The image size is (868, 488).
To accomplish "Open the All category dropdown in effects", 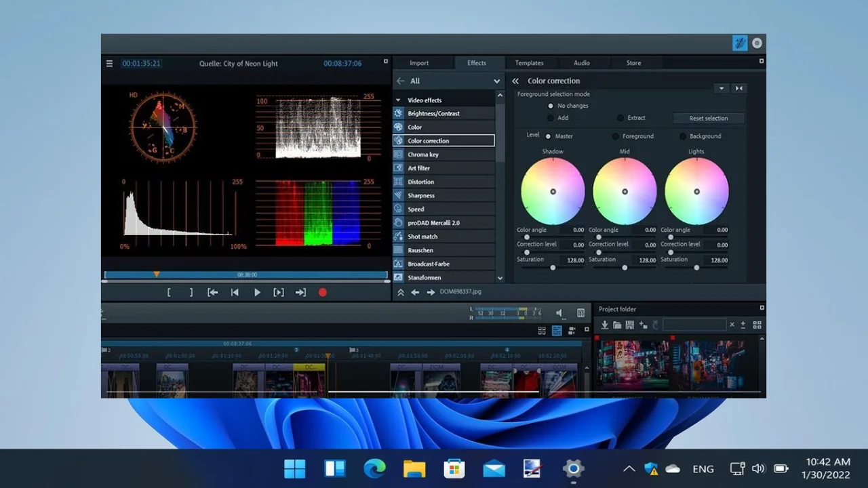I will point(496,81).
